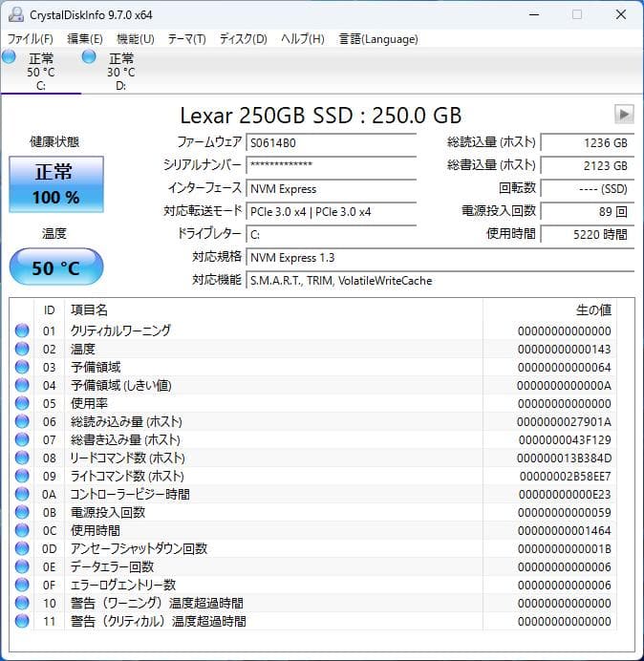Click status orb for データエラー回数 row

22,566
